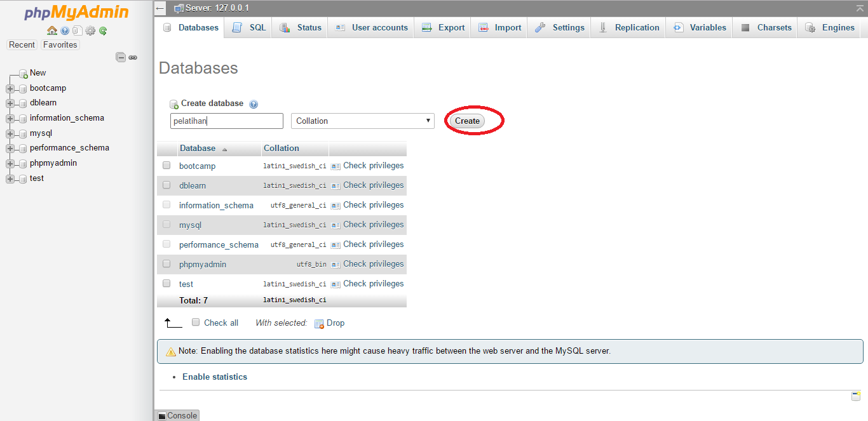
Task: Click the privileges icon in mysql row
Action: [336, 225]
